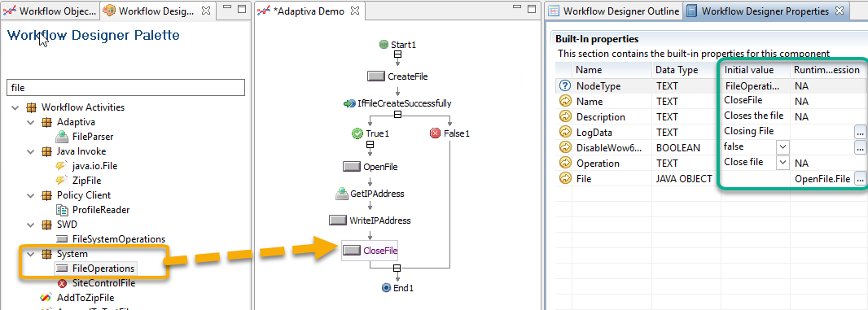
Task: Click the DisableWow6 property row icon
Action: [x=564, y=148]
